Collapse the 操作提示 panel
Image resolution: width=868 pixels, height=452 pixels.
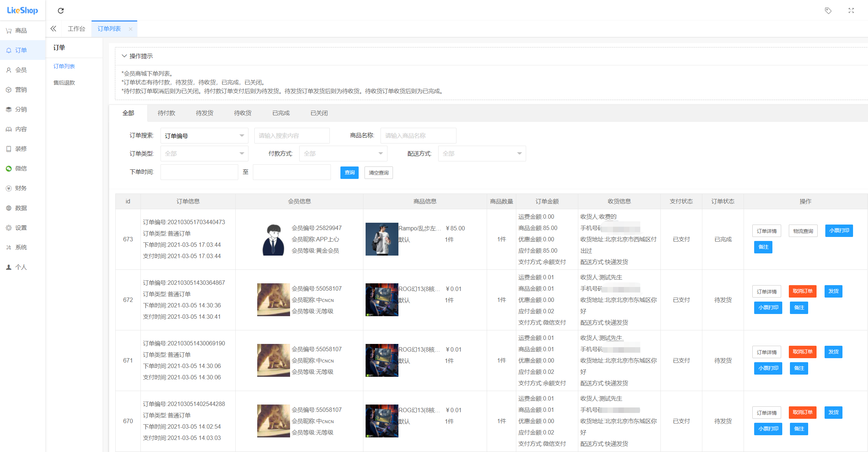tap(124, 56)
